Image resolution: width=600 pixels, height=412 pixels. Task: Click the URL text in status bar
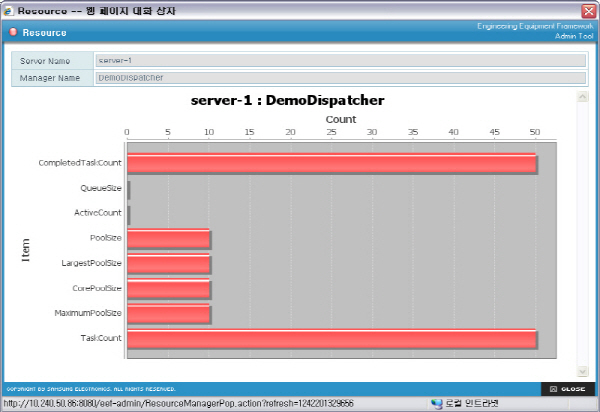click(x=178, y=404)
